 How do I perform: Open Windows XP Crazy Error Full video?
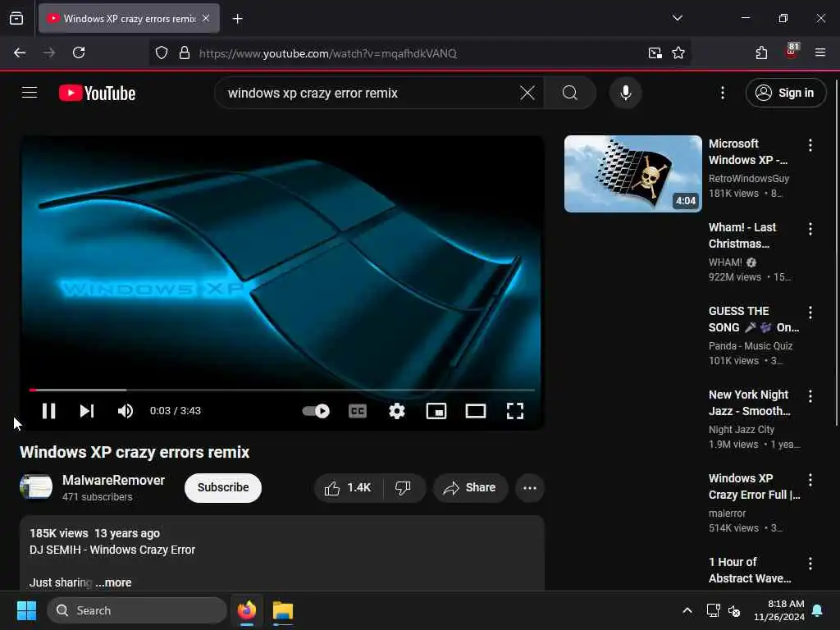click(x=755, y=486)
